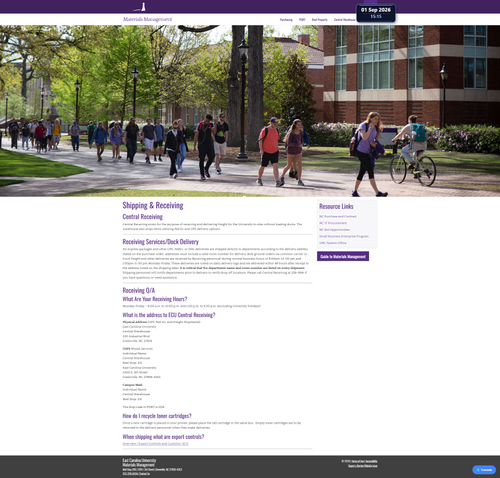
Task: Open the Terms of Use footer link
Action: pyautogui.click(x=357, y=461)
